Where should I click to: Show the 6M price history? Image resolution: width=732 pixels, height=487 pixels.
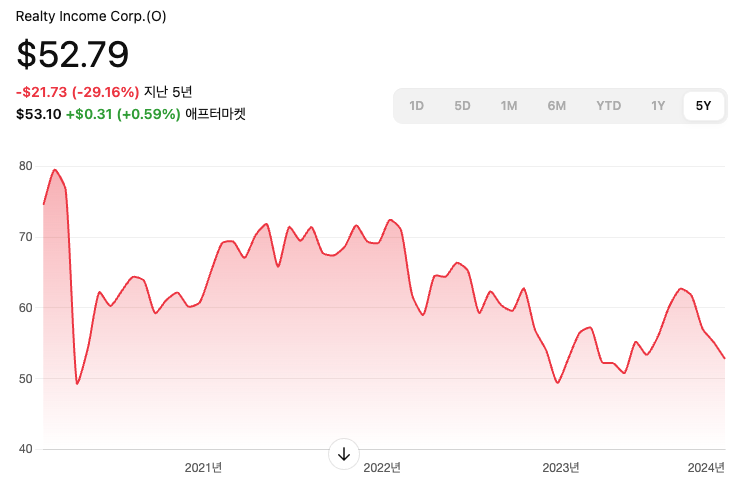[x=556, y=106]
